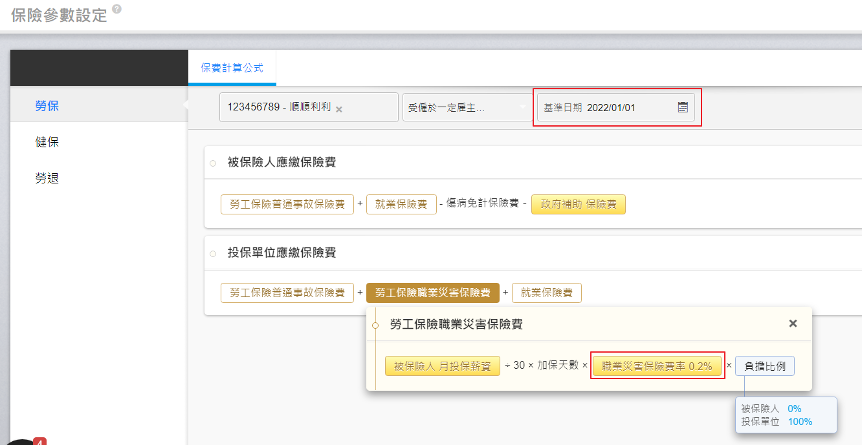
Task: Toggle the circle beside 被保險人應繳保險費
Action: point(213,163)
